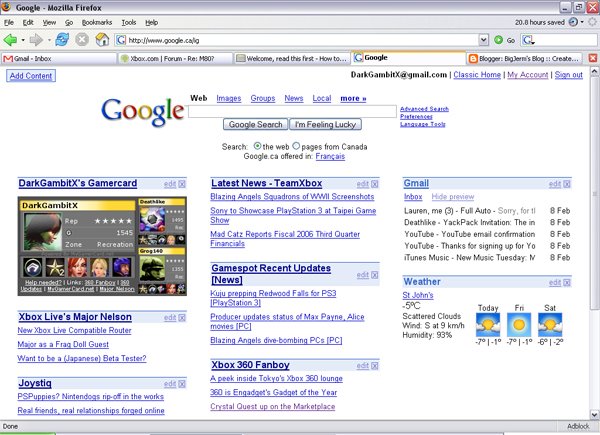The height and width of the screenshot is (435, 600).
Task: Close the DarkGambitX's Gamercard module with X
Action: (182, 184)
